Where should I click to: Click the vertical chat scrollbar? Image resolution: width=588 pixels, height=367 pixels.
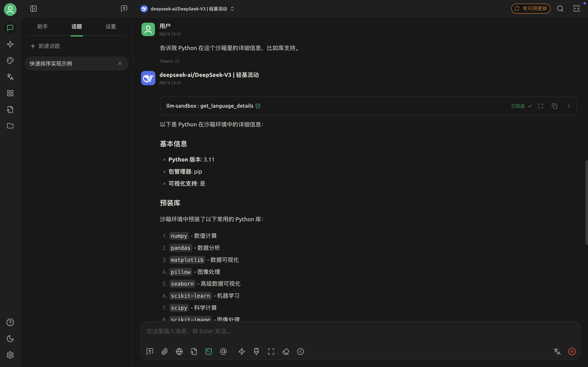(x=586, y=202)
